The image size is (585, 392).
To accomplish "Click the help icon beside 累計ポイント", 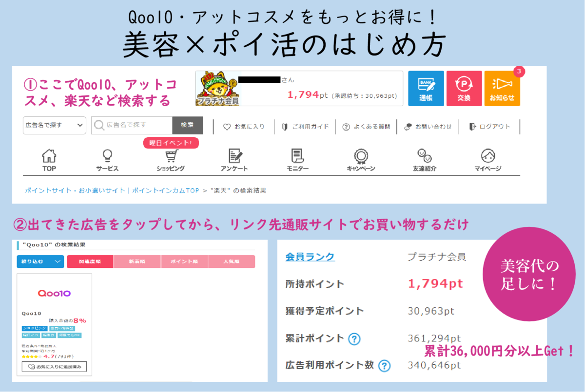I will (x=354, y=338).
